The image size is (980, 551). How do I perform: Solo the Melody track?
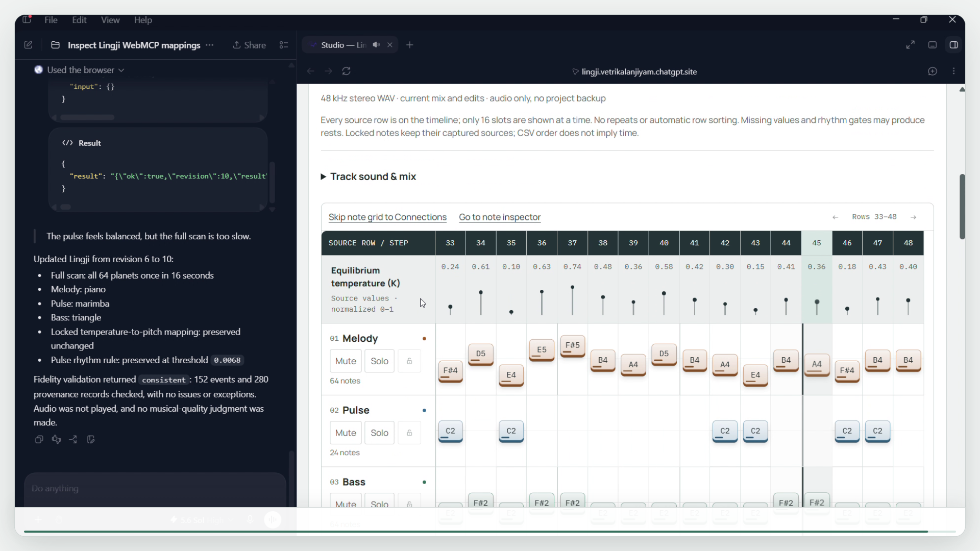click(379, 361)
